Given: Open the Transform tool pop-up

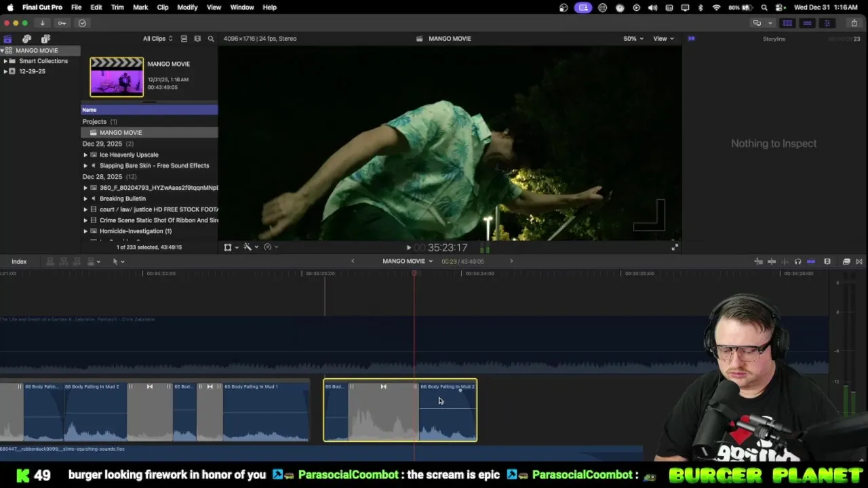Looking at the screenshot, I should [231, 247].
